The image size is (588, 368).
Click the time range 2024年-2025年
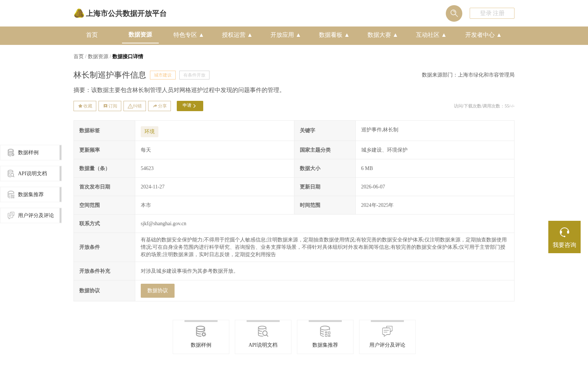[377, 205]
